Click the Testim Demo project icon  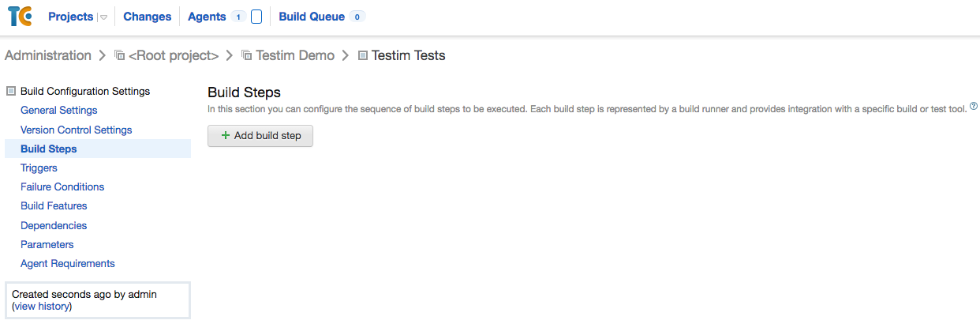[x=247, y=55]
